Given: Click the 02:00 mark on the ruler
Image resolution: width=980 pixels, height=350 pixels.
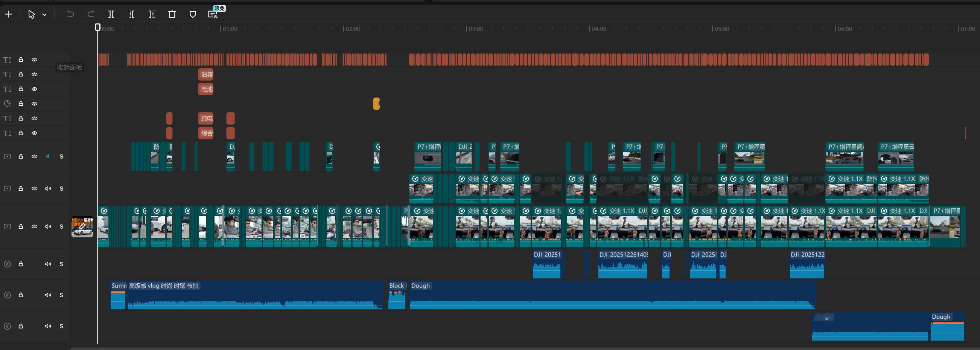Looking at the screenshot, I should (352, 29).
